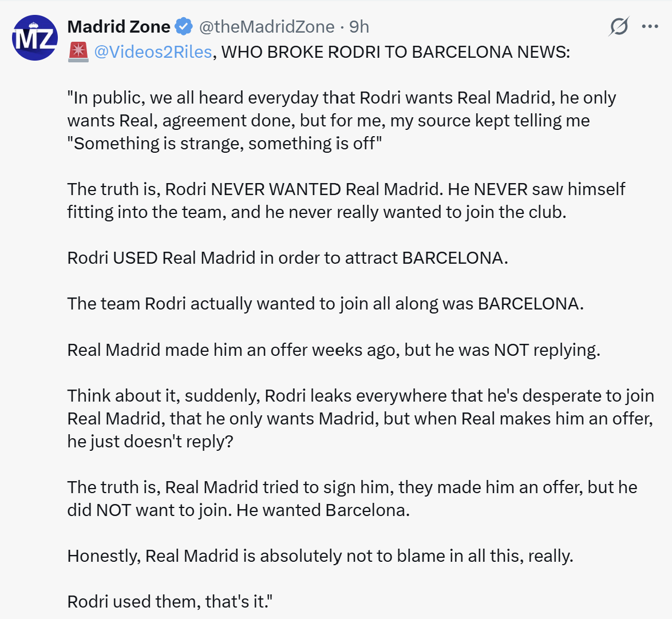This screenshot has height=619, width=672.
Task: Open the 9h timestamp link
Action: (x=359, y=26)
